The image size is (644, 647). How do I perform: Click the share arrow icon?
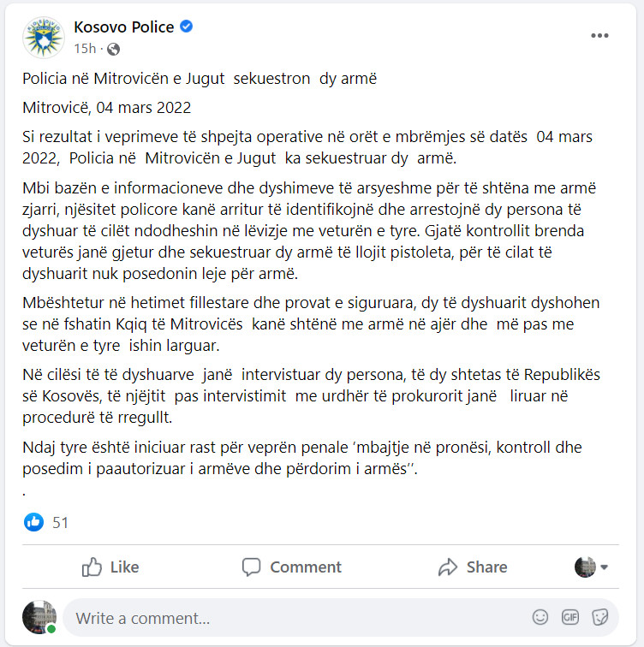tap(448, 567)
